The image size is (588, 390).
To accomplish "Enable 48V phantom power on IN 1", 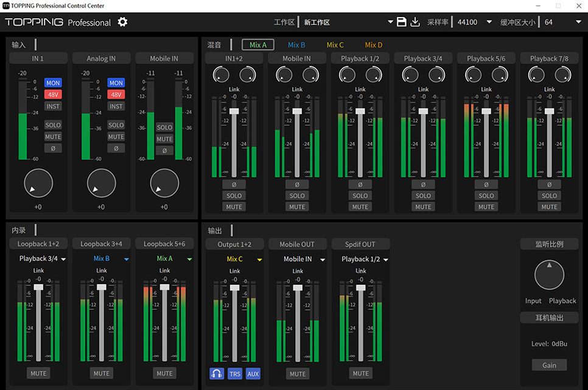I will [x=53, y=94].
